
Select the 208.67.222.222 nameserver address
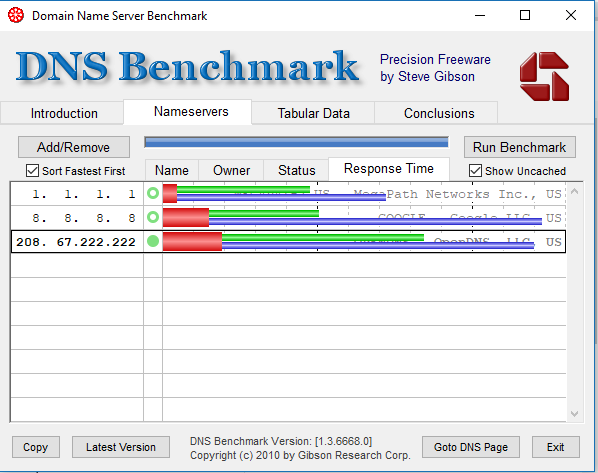tap(76, 242)
